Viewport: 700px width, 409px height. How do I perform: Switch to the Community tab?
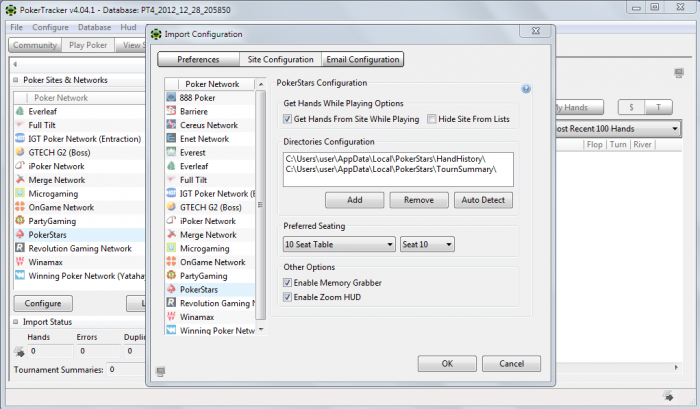click(x=35, y=45)
